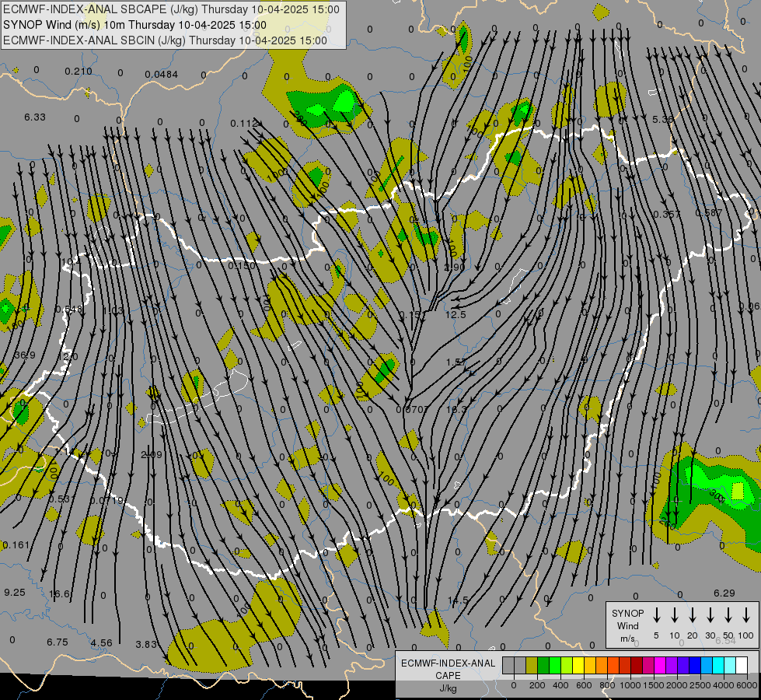Viewport: 761px width, 700px height.
Task: Click the map value '3.83'
Action: click(146, 645)
